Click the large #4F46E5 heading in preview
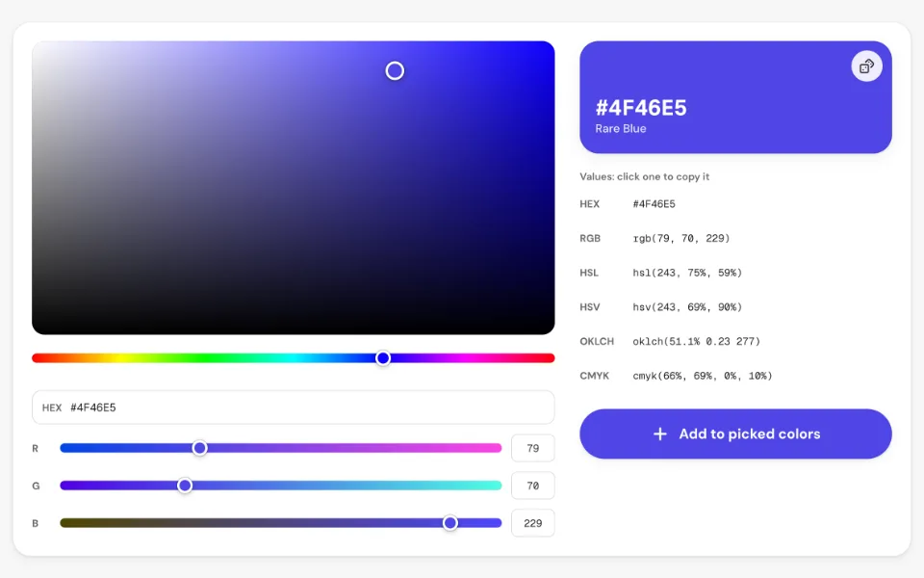Image resolution: width=924 pixels, height=578 pixels. [x=641, y=108]
